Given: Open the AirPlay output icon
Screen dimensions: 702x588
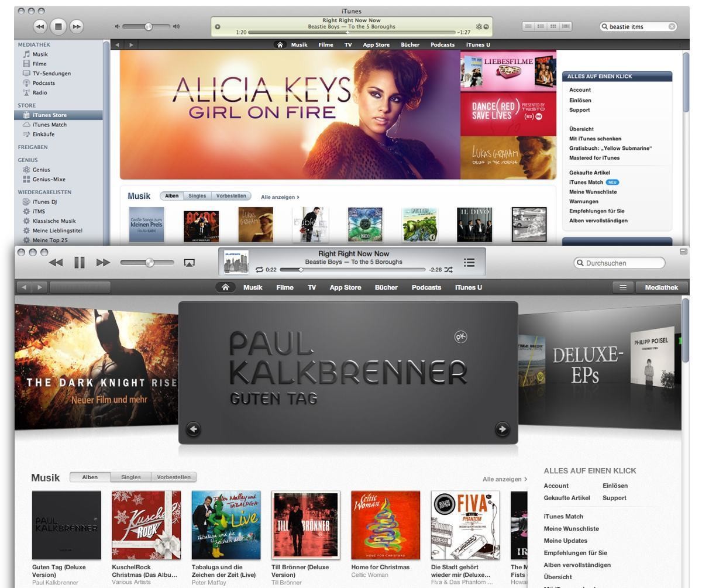Looking at the screenshot, I should point(189,263).
